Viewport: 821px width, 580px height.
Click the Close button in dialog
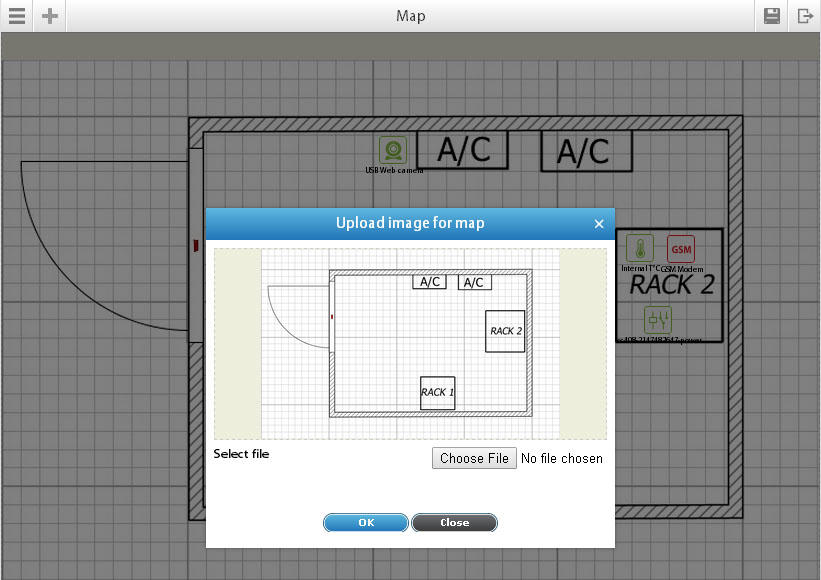[x=454, y=522]
